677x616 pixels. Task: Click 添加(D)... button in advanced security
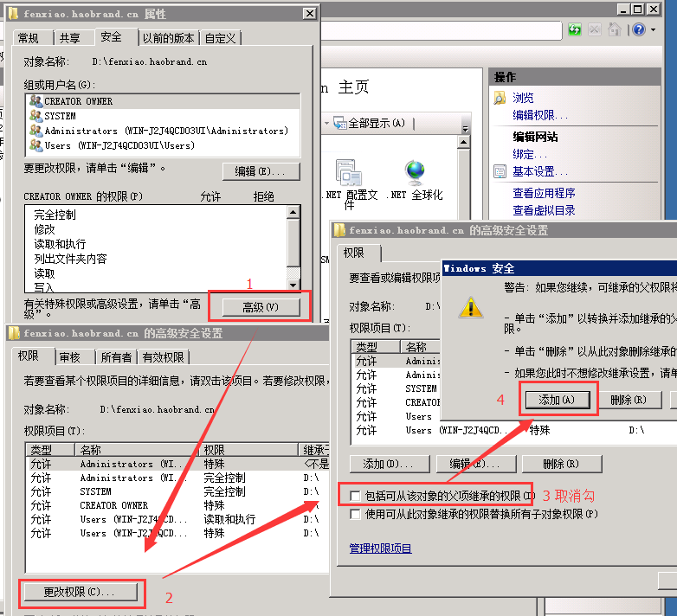point(390,464)
